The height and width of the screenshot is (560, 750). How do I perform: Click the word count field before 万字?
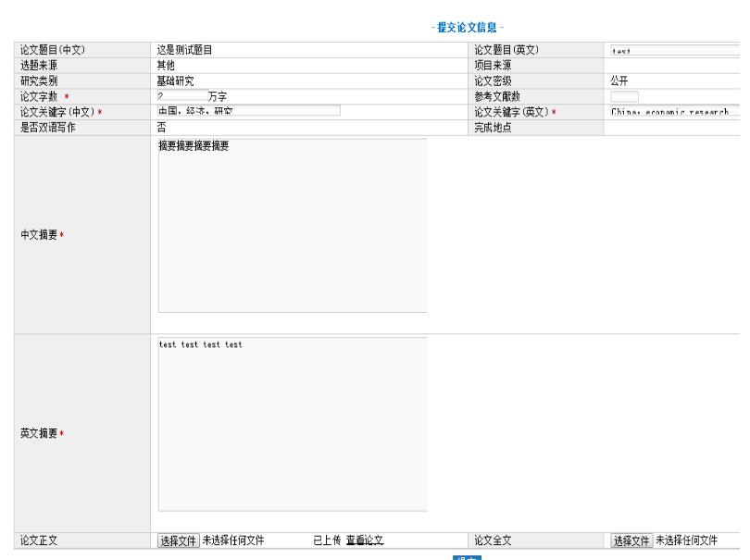tap(181, 95)
